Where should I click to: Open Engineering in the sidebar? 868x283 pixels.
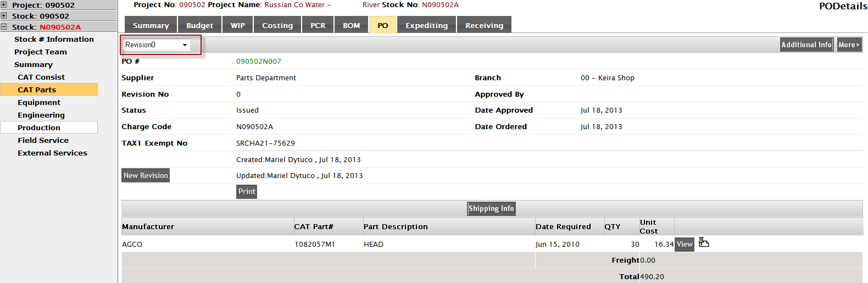41,115
